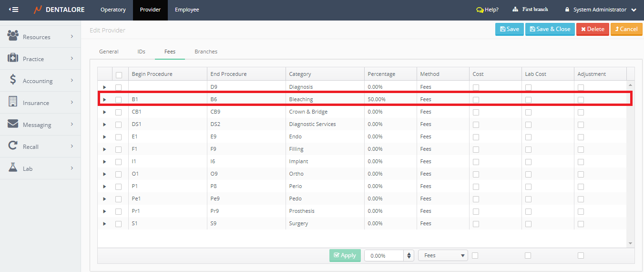Switch to the Branches tab
644x272 pixels.
(206, 52)
